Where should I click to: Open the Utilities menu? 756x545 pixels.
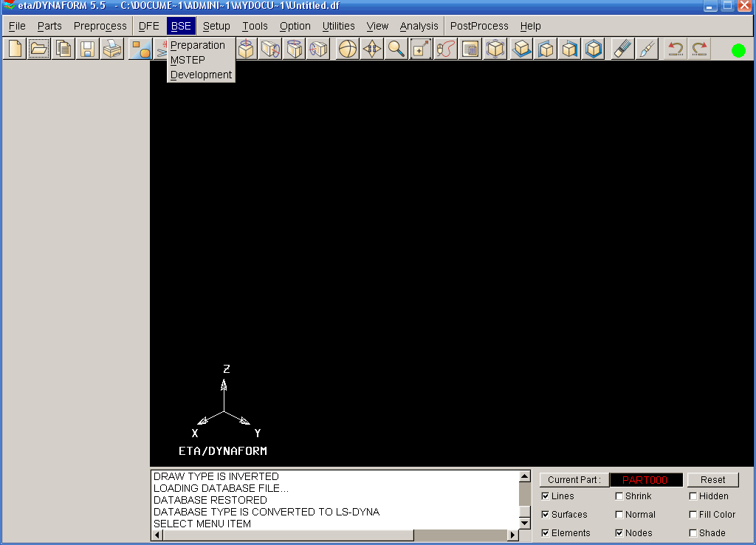[338, 26]
